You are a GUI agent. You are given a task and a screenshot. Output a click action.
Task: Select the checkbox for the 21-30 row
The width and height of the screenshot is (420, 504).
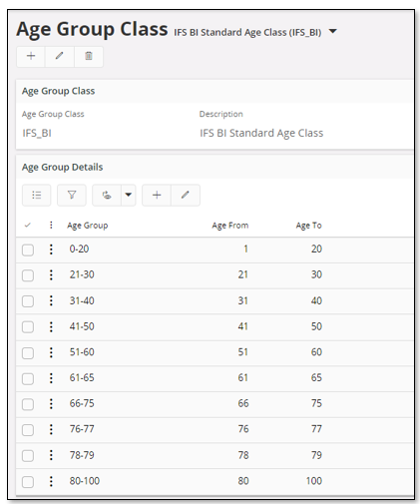[x=28, y=275]
